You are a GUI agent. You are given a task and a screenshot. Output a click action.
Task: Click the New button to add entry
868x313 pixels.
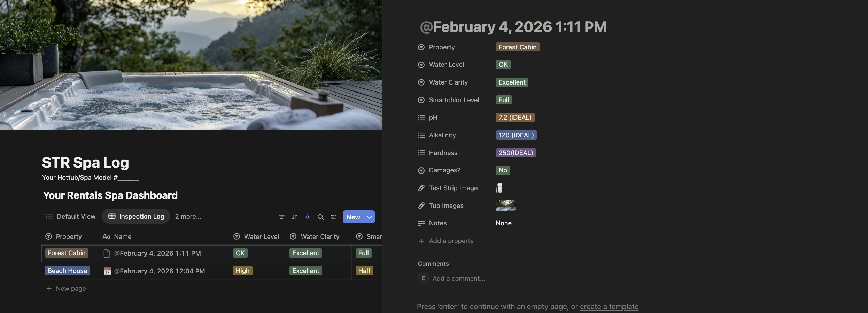pyautogui.click(x=354, y=217)
